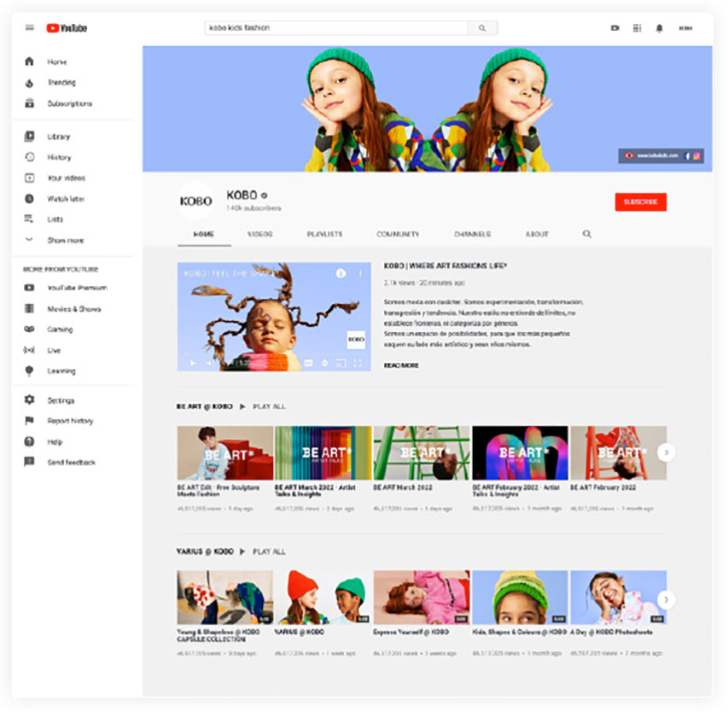Screen dimensions: 728x712
Task: Click Read More under description
Action: pyautogui.click(x=401, y=365)
